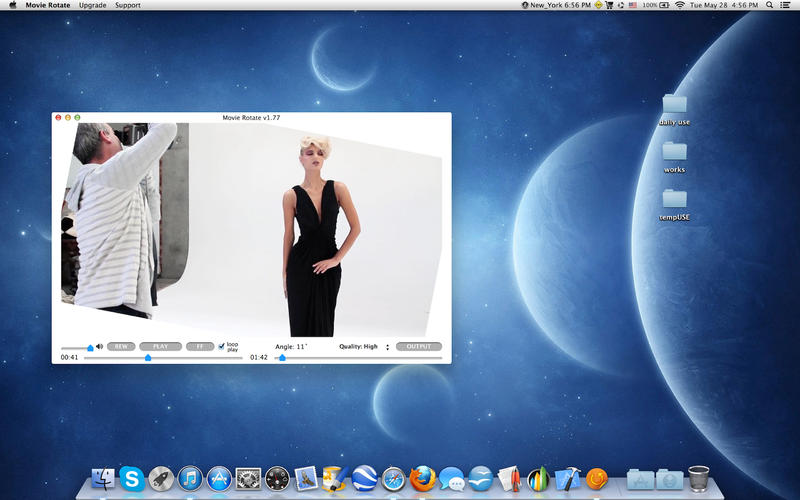
Task: Minimize the Movie Rotate window
Action: pyautogui.click(x=68, y=117)
